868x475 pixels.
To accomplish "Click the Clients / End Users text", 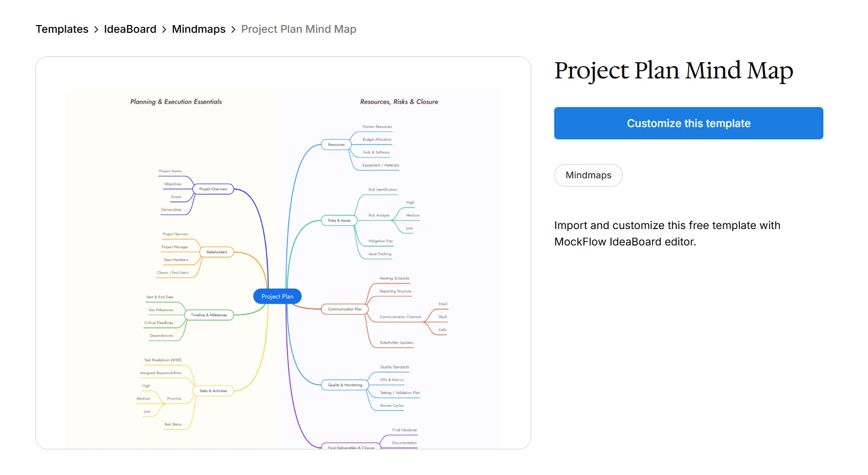I will 172,273.
